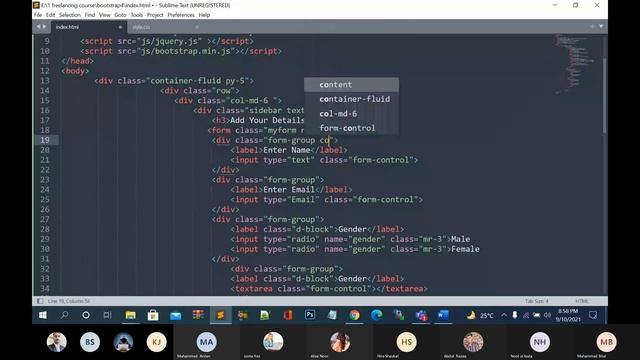640x360 pixels.
Task: Select participant avatar MA
Action: point(207,342)
